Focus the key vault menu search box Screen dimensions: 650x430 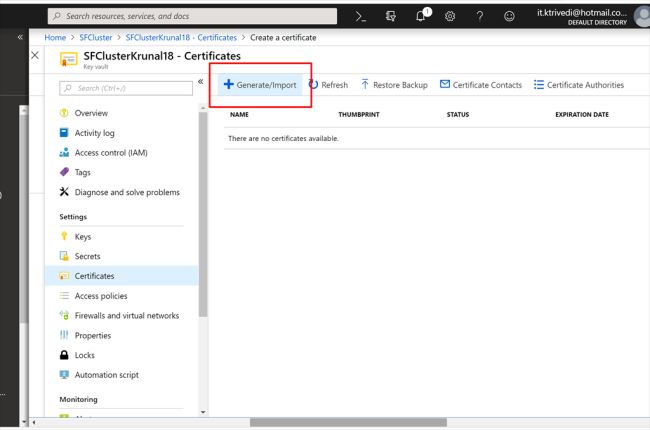pos(126,88)
